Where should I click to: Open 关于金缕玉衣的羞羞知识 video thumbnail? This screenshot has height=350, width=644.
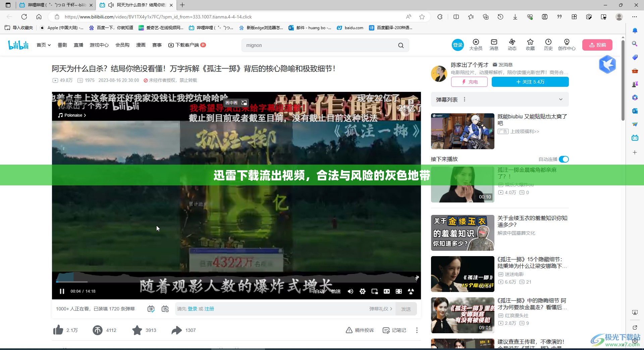[x=463, y=233]
